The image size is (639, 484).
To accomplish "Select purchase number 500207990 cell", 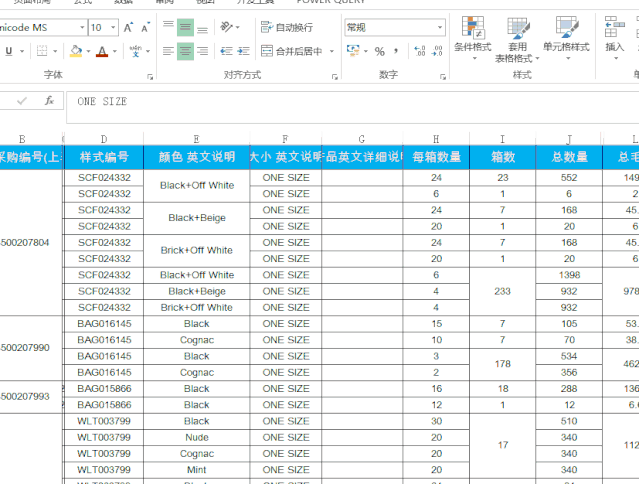I will pos(31,348).
